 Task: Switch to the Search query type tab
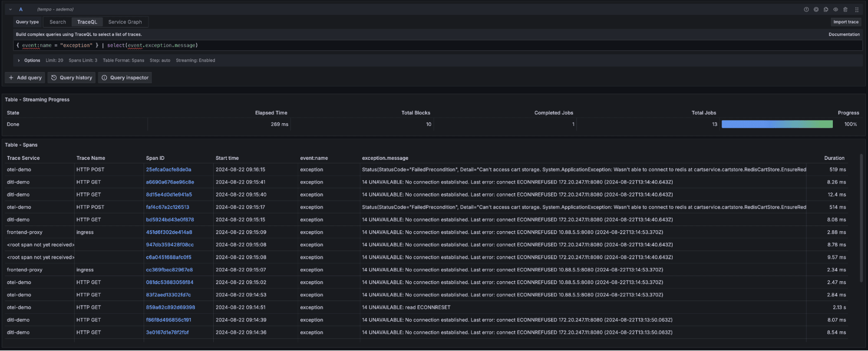pyautogui.click(x=58, y=22)
